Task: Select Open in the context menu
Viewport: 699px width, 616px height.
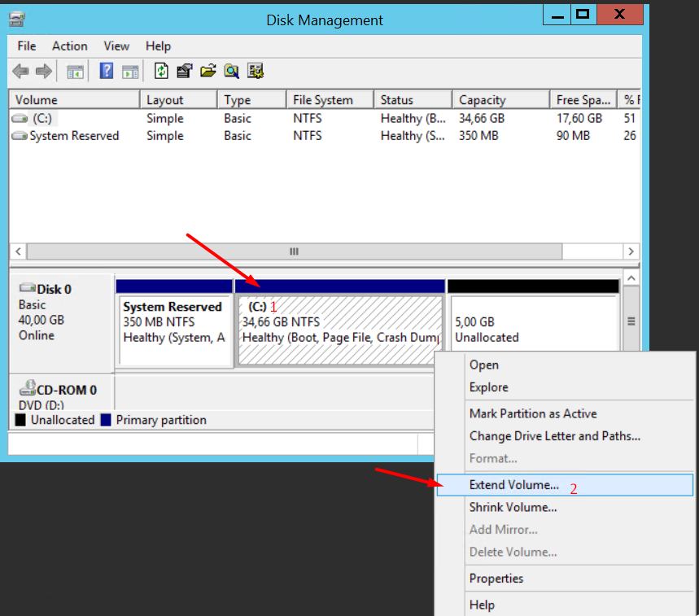Action: point(565,365)
